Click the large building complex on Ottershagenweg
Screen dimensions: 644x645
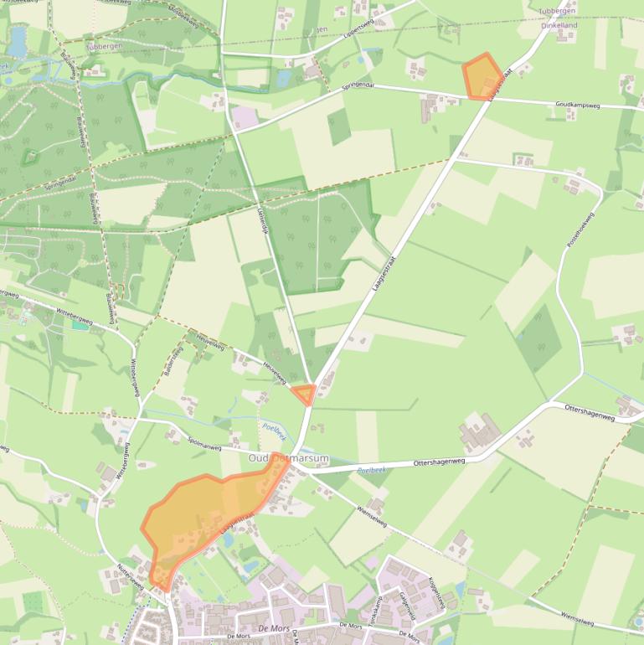click(x=480, y=433)
